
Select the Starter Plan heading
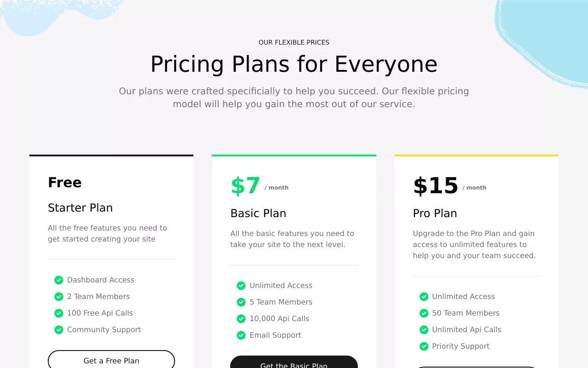pyautogui.click(x=80, y=208)
